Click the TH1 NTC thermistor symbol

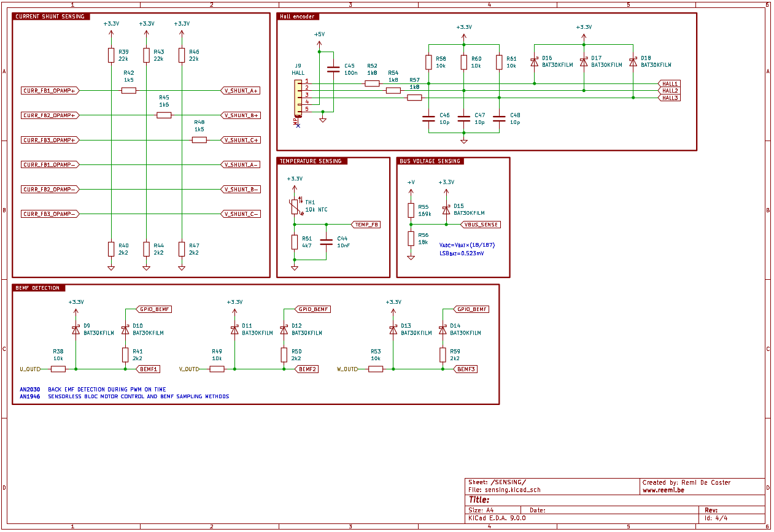coord(295,207)
